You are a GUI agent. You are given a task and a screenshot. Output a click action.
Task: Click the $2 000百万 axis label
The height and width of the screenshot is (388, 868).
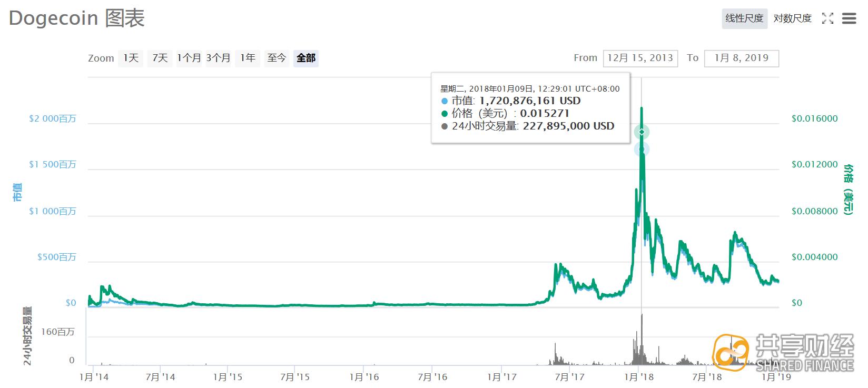click(53, 119)
